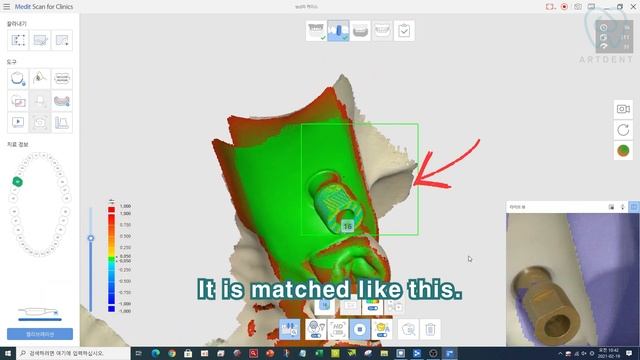This screenshot has width=640, height=360.
Task: Click the pin icon on live view
Action: pyautogui.click(x=622, y=207)
